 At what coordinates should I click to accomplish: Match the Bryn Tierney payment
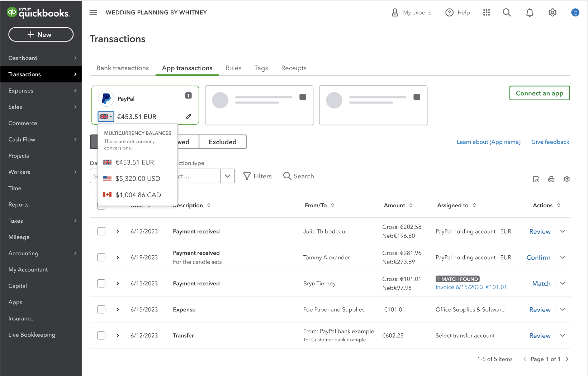click(541, 283)
